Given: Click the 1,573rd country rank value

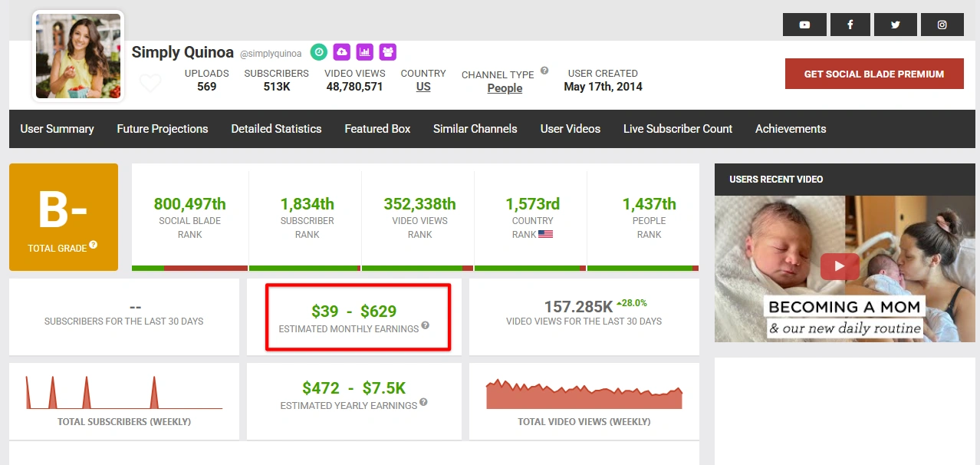Looking at the screenshot, I should point(532,204).
